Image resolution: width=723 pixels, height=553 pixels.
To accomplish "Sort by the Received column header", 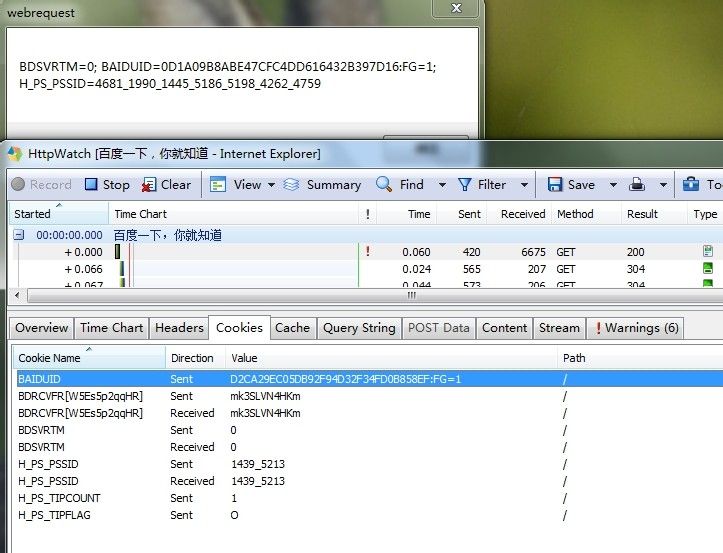I will click(519, 214).
